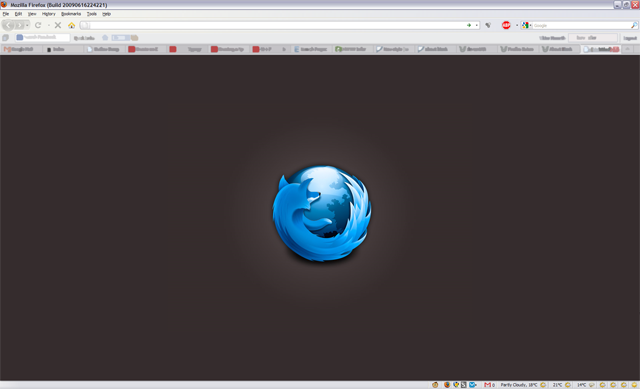Click the blue Firefox globe logo
Image resolution: width=640 pixels, height=389 pixels.
(322, 213)
